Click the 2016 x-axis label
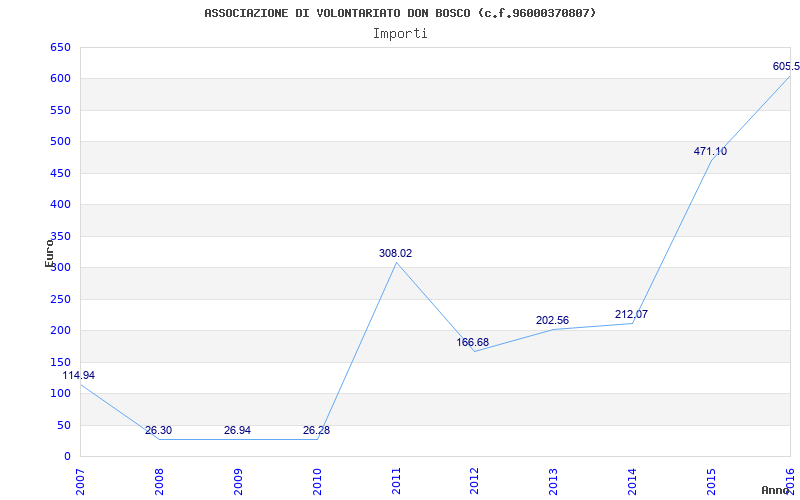This screenshot has height=500, width=800. point(790,482)
